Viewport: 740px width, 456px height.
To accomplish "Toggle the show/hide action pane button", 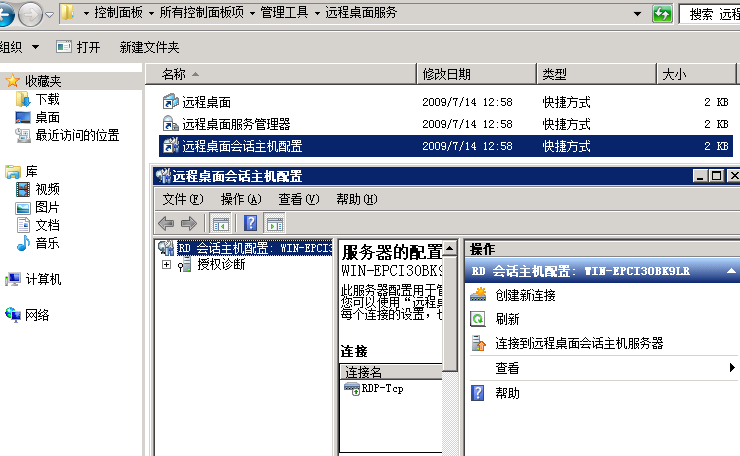I will [275, 223].
